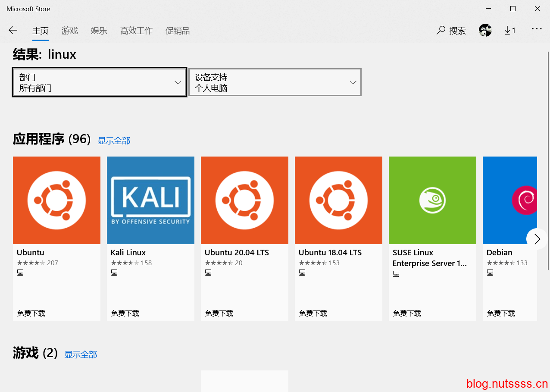This screenshot has height=392, width=550.
Task: Click the 应用程序 (96) section heading
Action: tap(52, 139)
